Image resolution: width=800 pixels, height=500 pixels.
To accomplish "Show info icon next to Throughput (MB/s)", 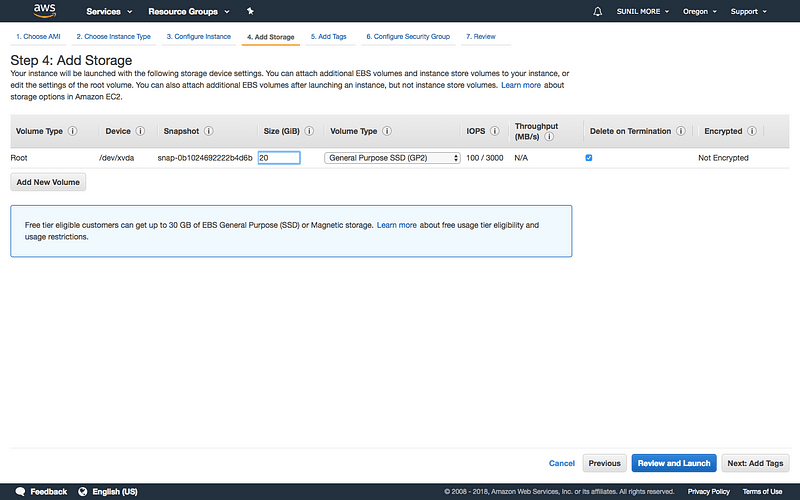I will pos(549,137).
